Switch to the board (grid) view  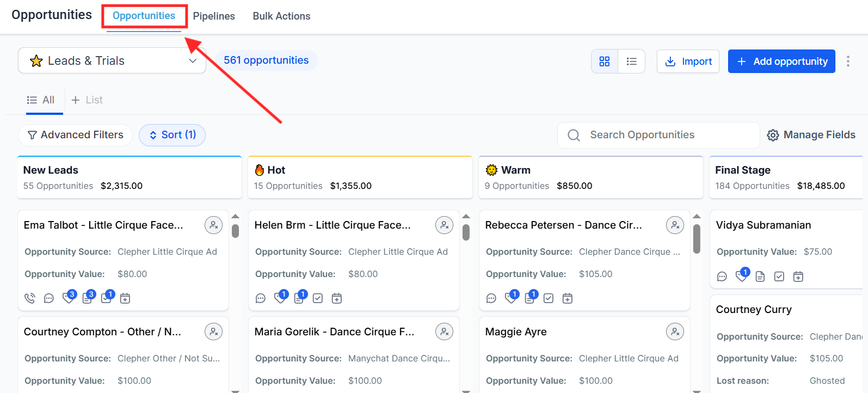605,62
